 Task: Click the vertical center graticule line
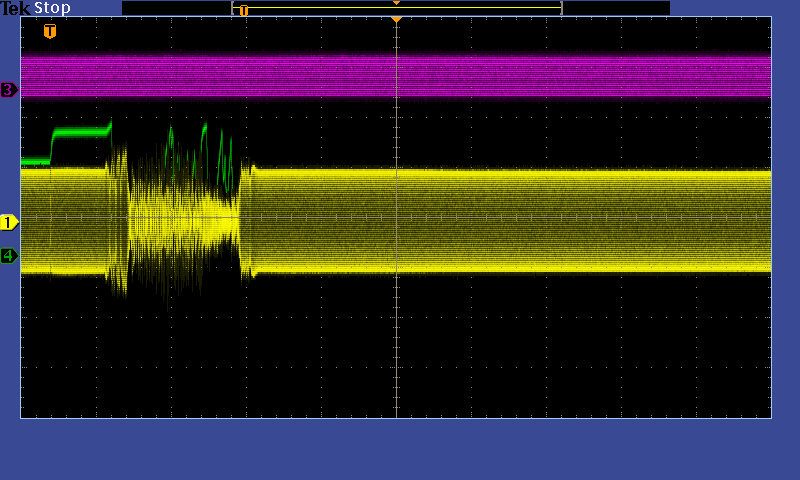(x=397, y=330)
